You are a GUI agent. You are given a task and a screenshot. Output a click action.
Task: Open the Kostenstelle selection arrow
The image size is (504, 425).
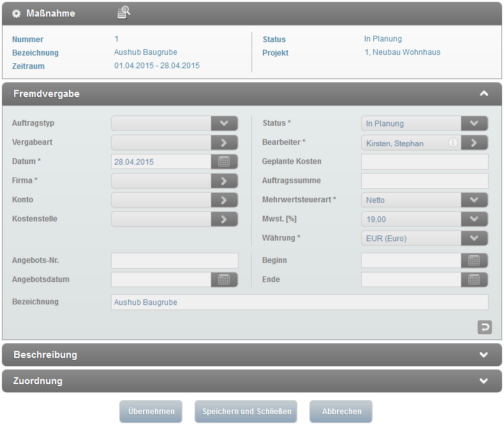(x=224, y=220)
